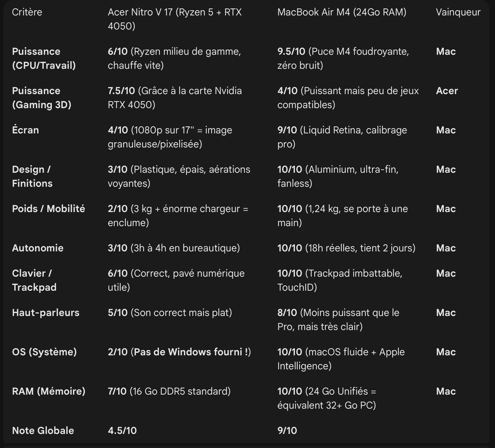Click the Poids / Mobilité row label
The height and width of the screenshot is (448, 495).
(x=48, y=209)
